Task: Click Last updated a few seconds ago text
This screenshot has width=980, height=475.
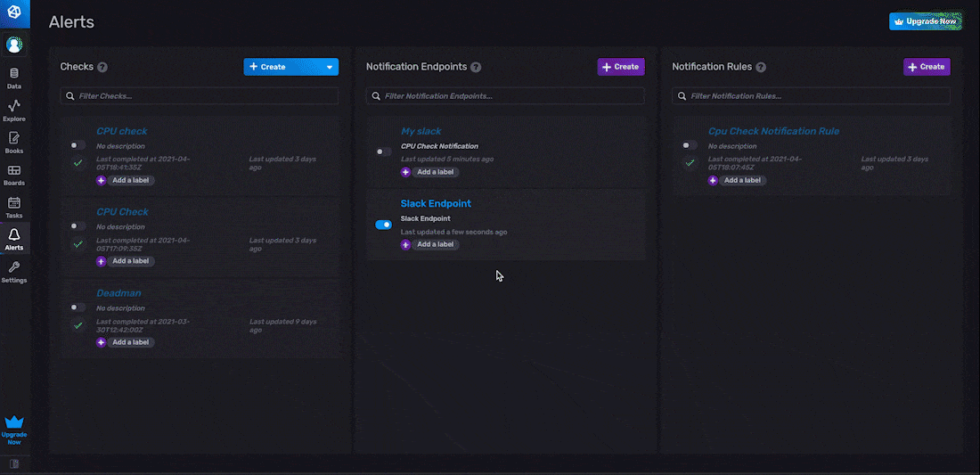Action: tap(453, 232)
